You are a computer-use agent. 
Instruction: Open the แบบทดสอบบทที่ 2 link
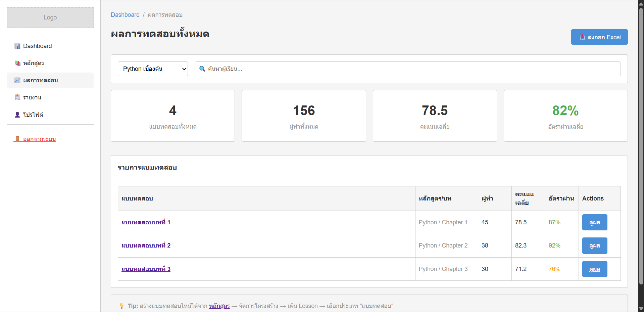coord(146,246)
